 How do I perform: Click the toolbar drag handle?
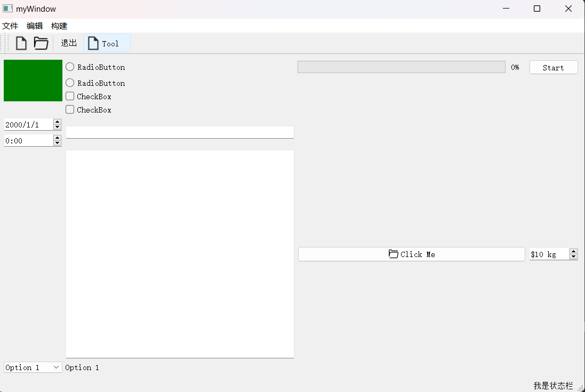7,43
